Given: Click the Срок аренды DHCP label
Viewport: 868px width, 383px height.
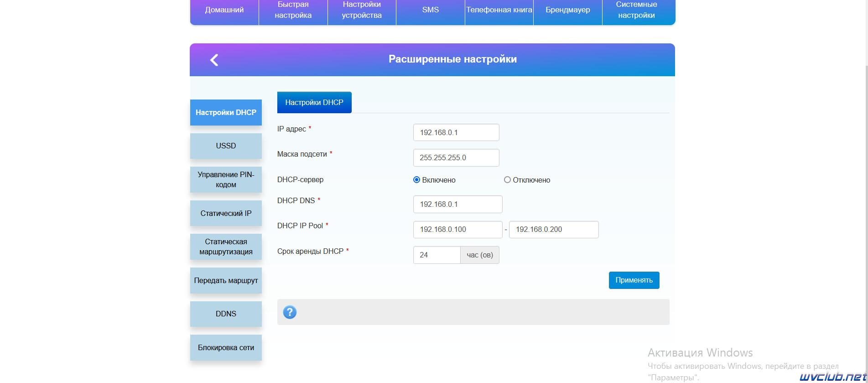Looking at the screenshot, I should click(310, 251).
